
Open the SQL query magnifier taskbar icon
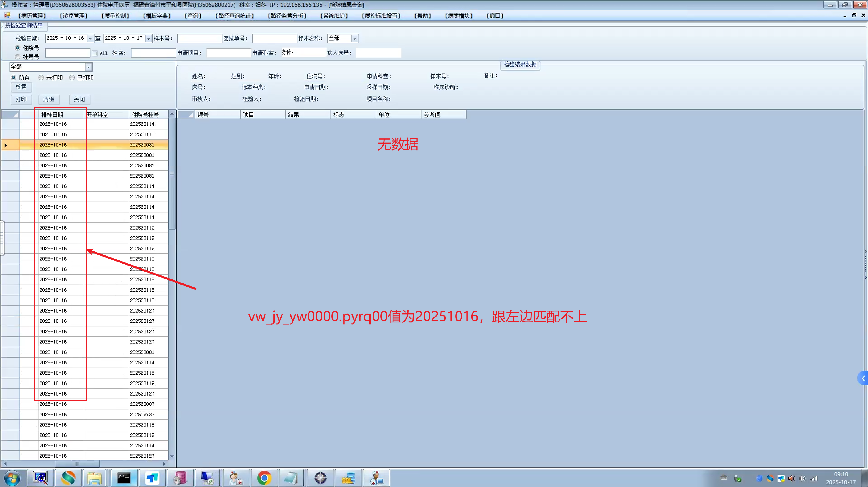click(41, 478)
